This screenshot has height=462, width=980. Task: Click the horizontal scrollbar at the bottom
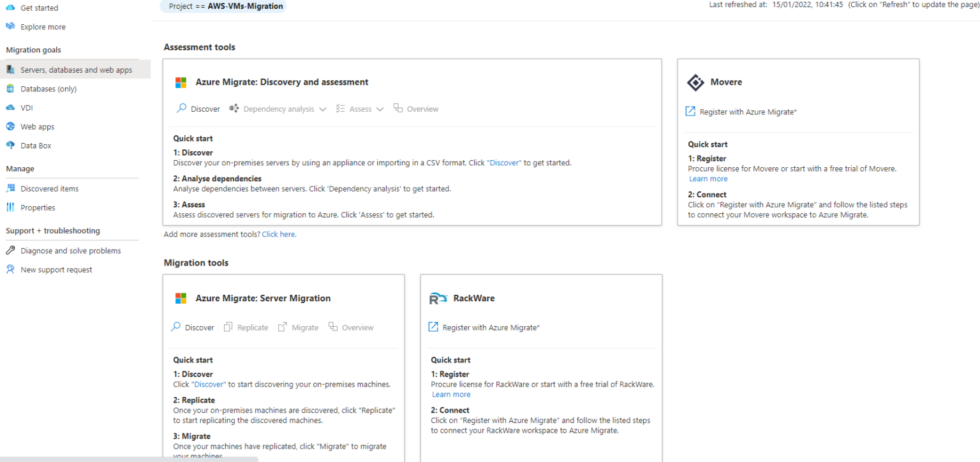point(128,459)
